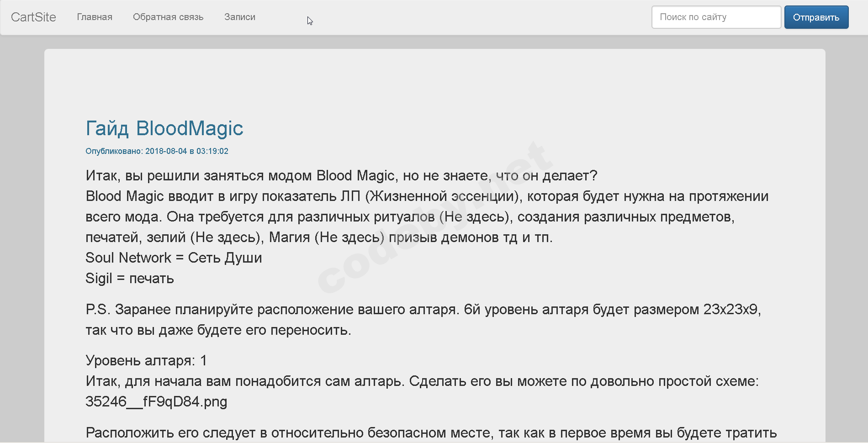Click the 'P.S. Заранее планируйте' paragraph line
Screen dimensions: 868x443
[x=423, y=310]
